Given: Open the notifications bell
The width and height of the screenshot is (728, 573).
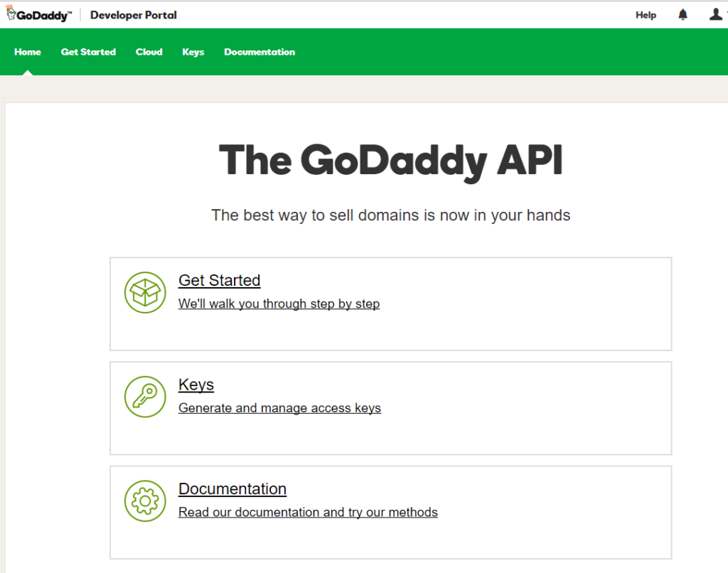Looking at the screenshot, I should 683,15.
